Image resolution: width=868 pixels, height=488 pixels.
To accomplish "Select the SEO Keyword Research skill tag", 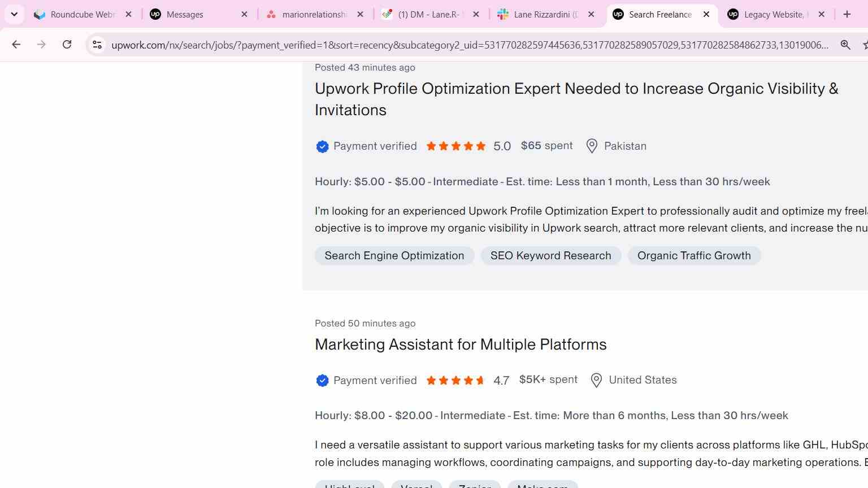I will click(551, 256).
